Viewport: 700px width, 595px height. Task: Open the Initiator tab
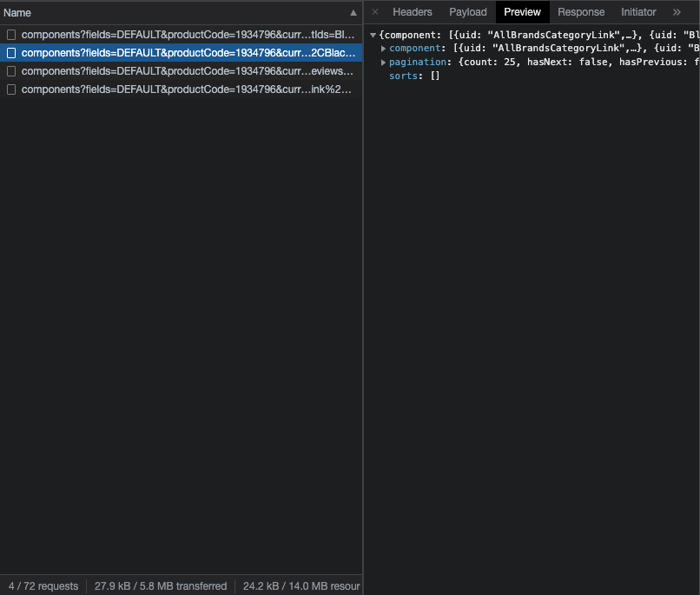point(638,12)
